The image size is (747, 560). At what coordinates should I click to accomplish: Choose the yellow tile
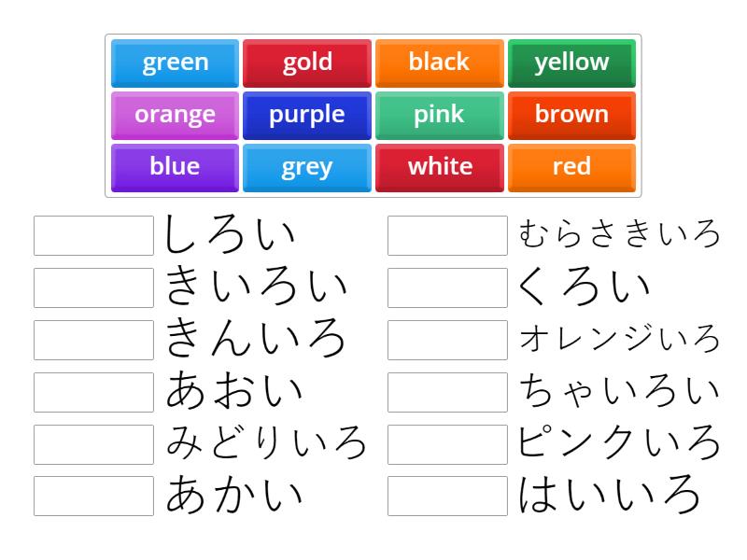(x=571, y=63)
